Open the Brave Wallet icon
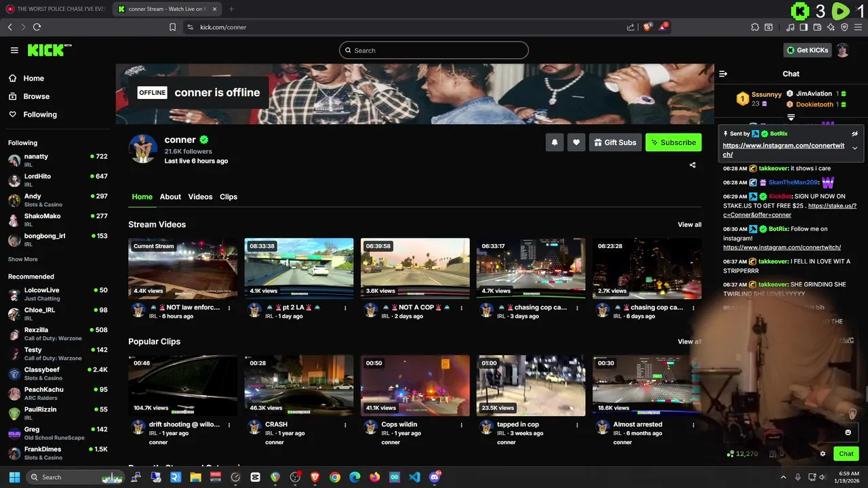The image size is (868, 488). 817,27
